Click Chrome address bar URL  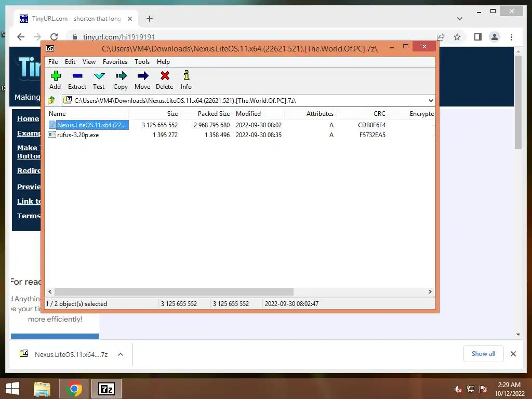click(x=119, y=37)
